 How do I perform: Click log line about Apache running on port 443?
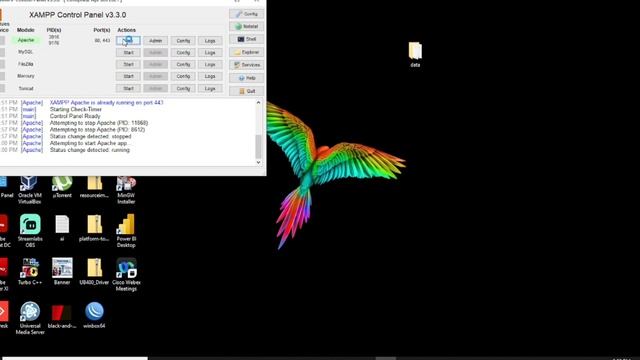tap(107, 102)
